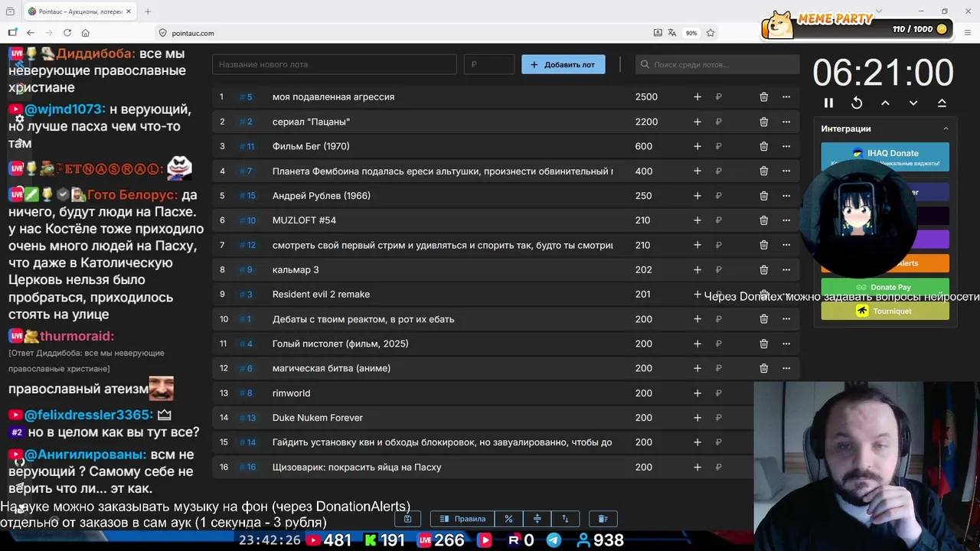The height and width of the screenshot is (551, 980).
Task: Select lot name 'Щизоварик: покрасить яйца на Пасху'
Action: [357, 467]
